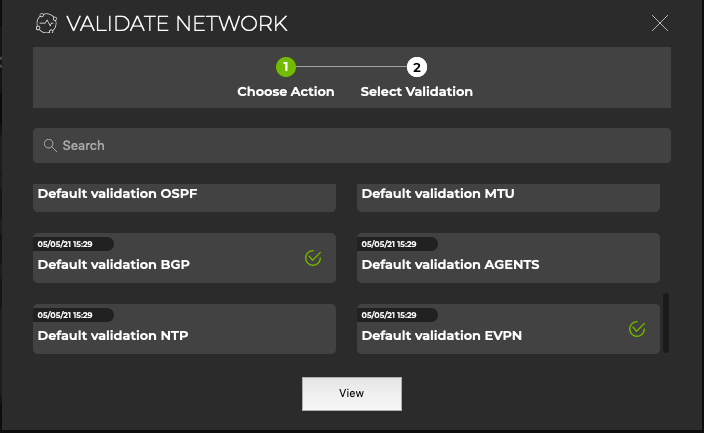The height and width of the screenshot is (433, 704).
Task: Click the magnifier icon in the search bar
Action: point(49,145)
